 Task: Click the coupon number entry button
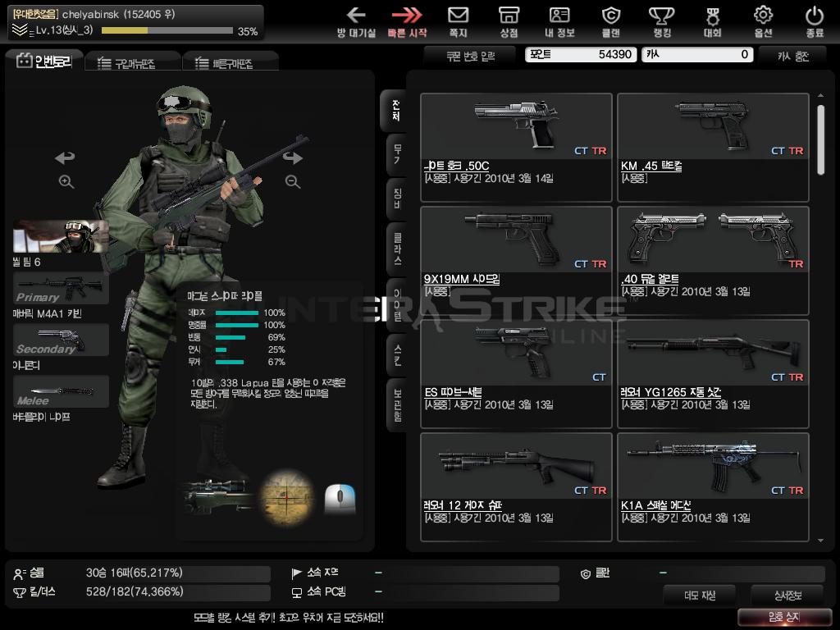tap(470, 56)
